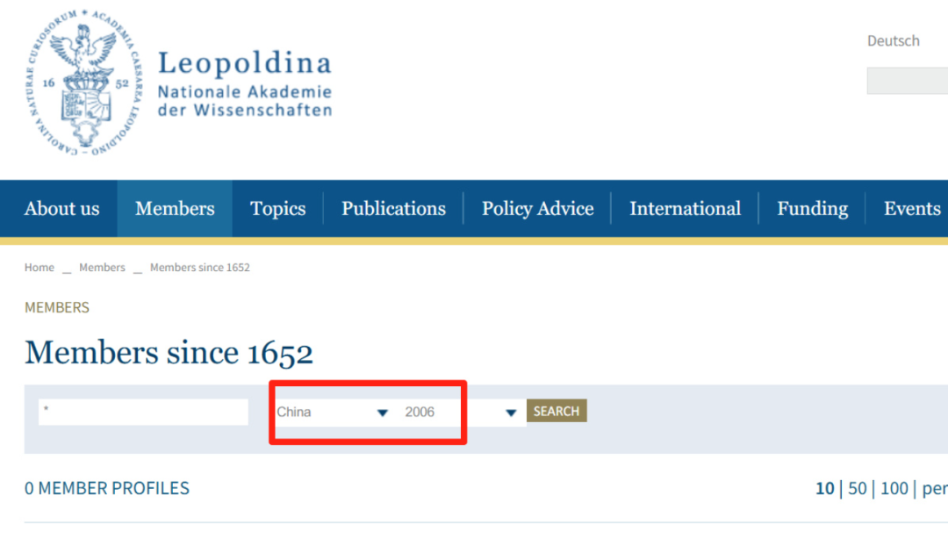
Task: Click the site search field at top right
Action: (907, 81)
